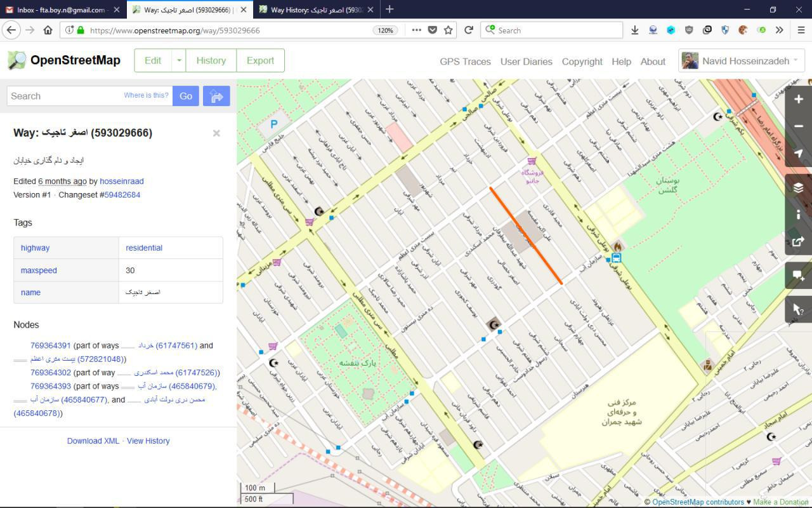The height and width of the screenshot is (508, 812).
Task: Zoom out the map with minus button
Action: 799,126
